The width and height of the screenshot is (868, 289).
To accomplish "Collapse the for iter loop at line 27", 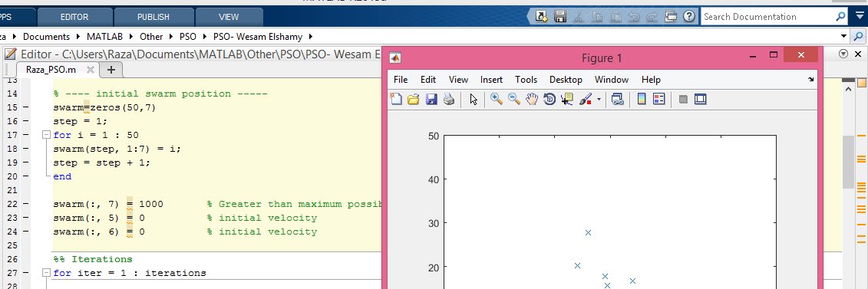I will [47, 273].
